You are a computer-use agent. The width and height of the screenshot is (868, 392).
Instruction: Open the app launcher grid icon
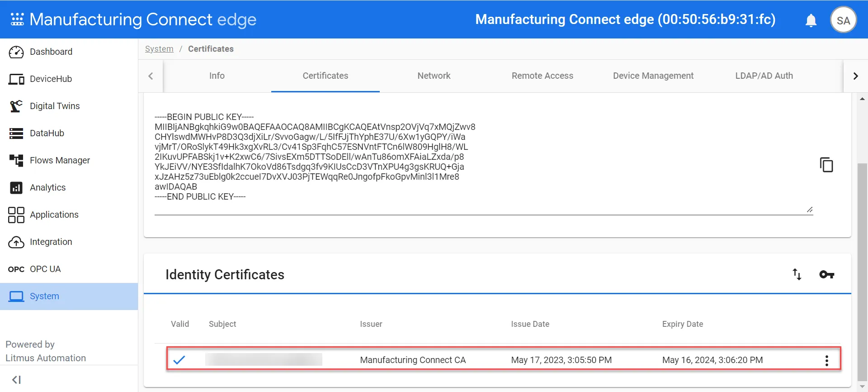[x=17, y=19]
